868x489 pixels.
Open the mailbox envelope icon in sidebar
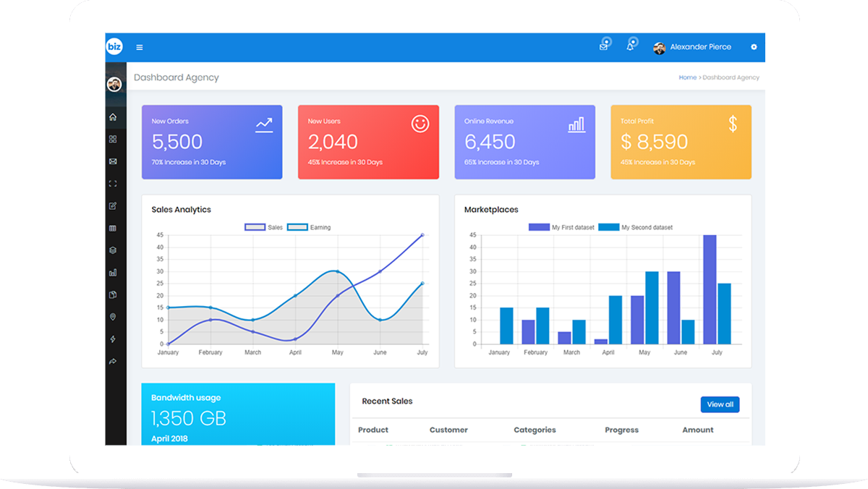(113, 162)
